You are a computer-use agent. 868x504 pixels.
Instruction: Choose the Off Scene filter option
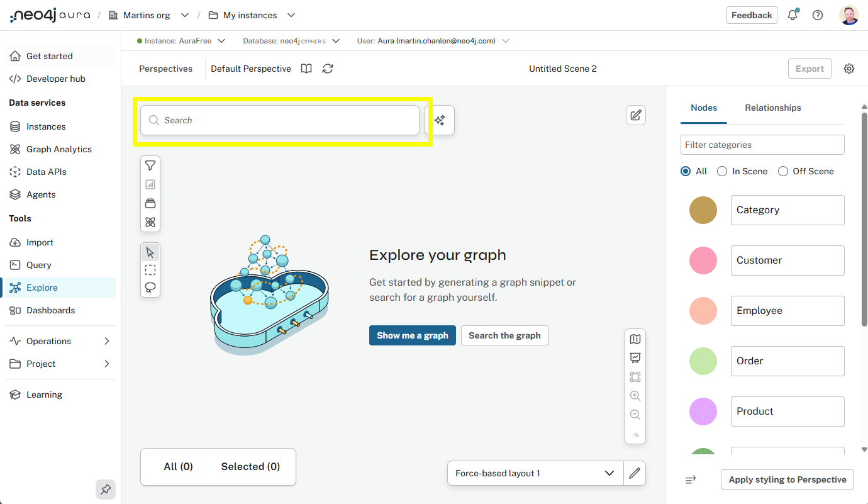[783, 171]
